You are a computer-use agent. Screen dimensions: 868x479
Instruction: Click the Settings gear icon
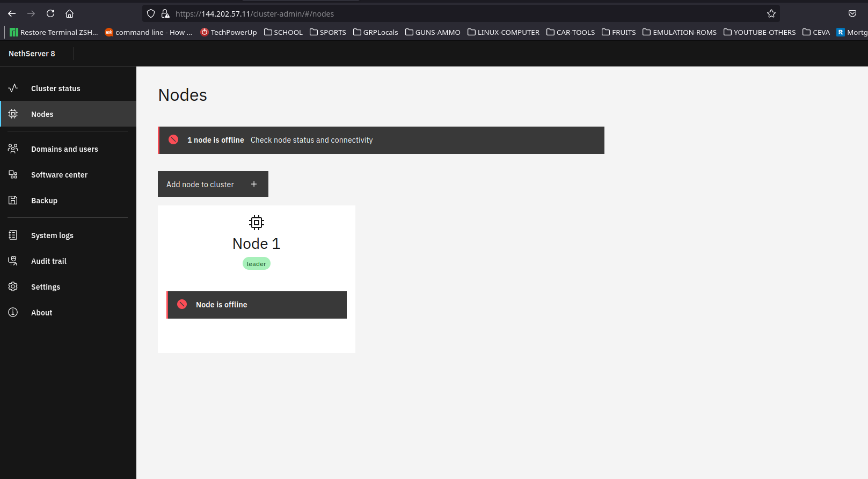click(x=13, y=286)
